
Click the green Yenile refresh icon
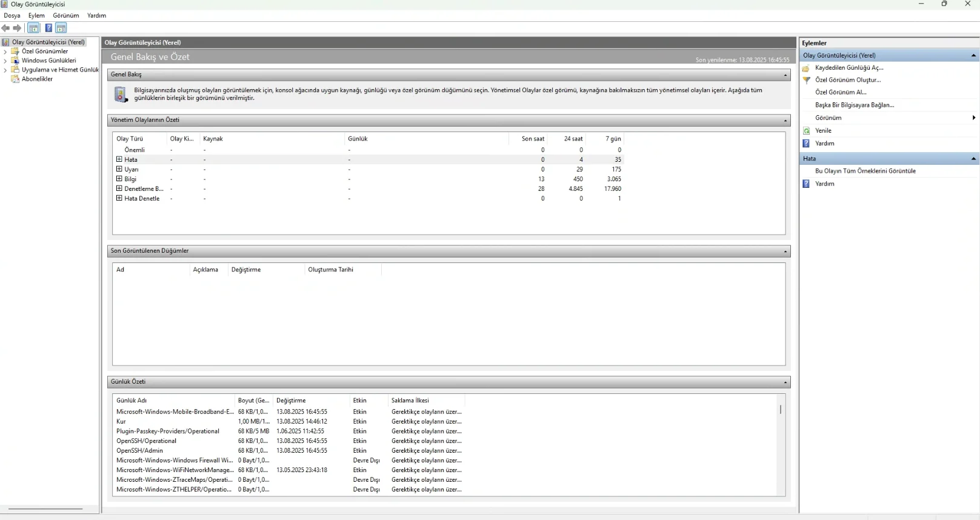(806, 131)
